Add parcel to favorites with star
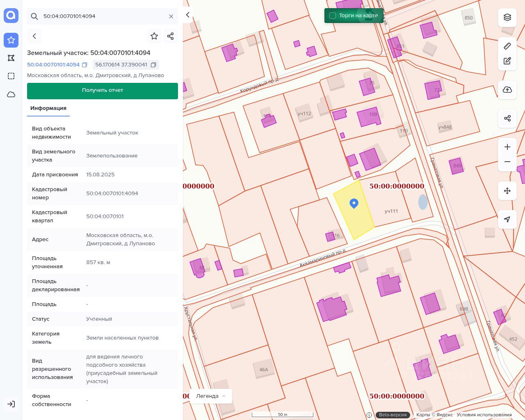Viewport: 525px width, 420px height. [x=154, y=36]
